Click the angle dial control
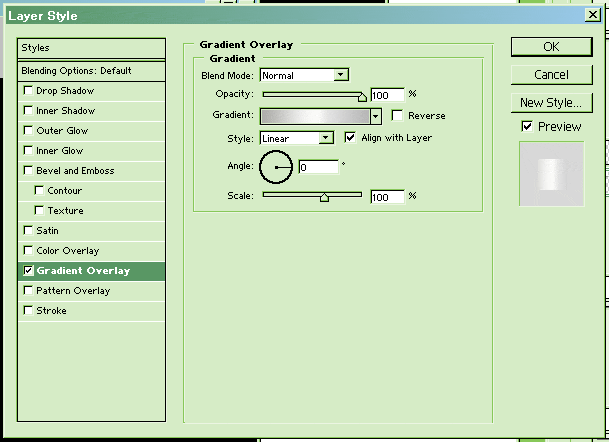 (x=275, y=167)
